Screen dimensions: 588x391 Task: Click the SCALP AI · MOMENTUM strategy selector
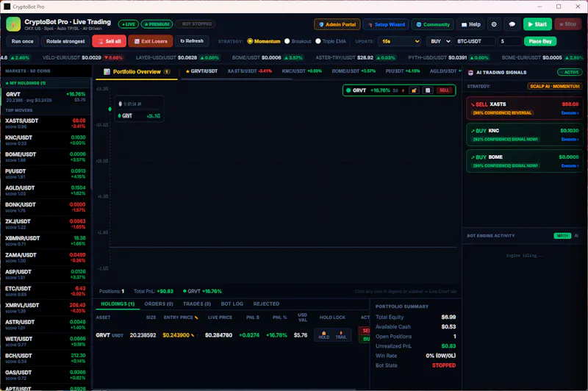555,86
